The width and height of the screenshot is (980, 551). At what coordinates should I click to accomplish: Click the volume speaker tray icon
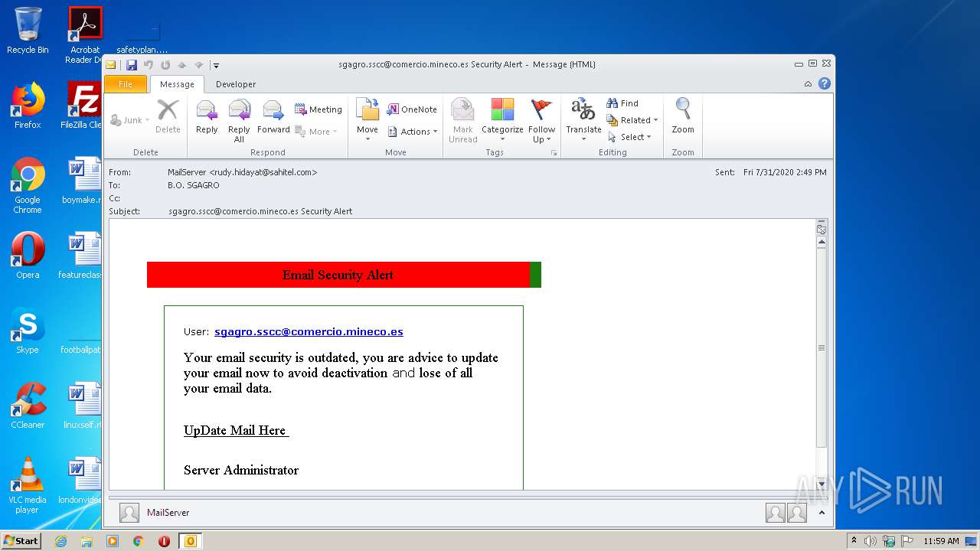(x=871, y=541)
